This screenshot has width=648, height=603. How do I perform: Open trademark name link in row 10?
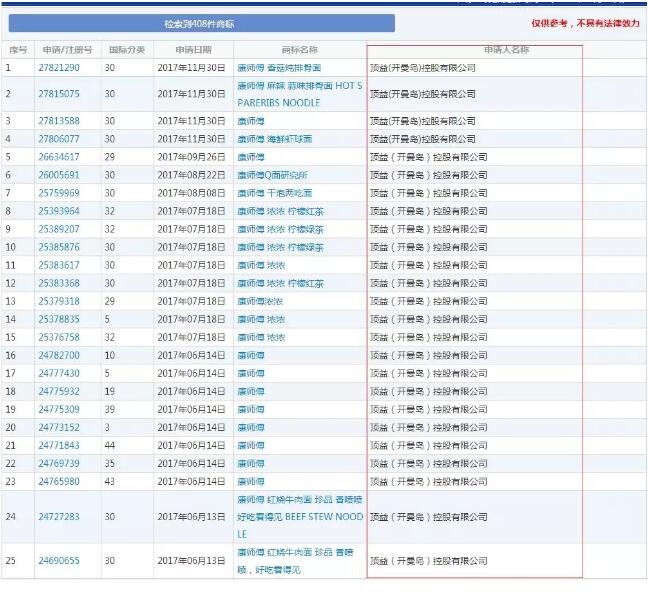[x=280, y=247]
